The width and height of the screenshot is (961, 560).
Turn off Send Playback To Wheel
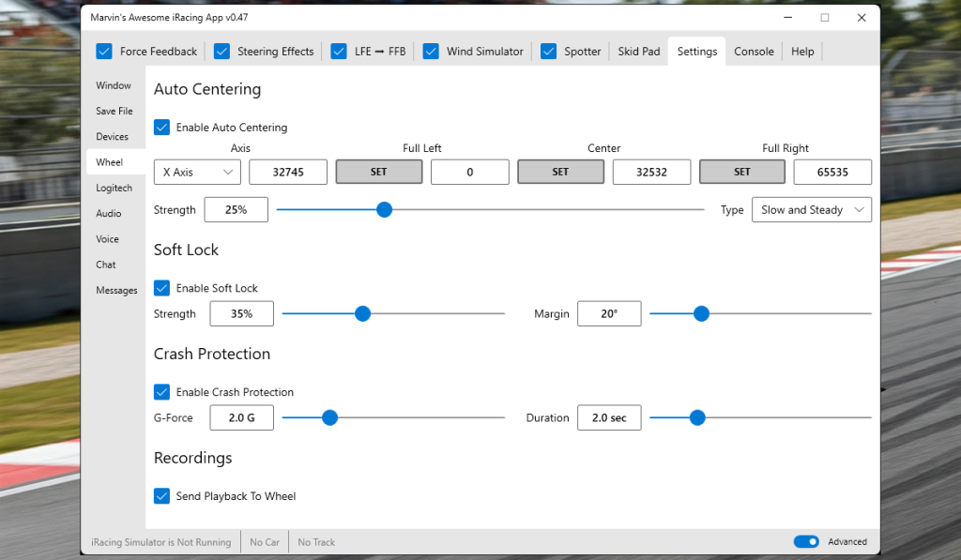162,496
